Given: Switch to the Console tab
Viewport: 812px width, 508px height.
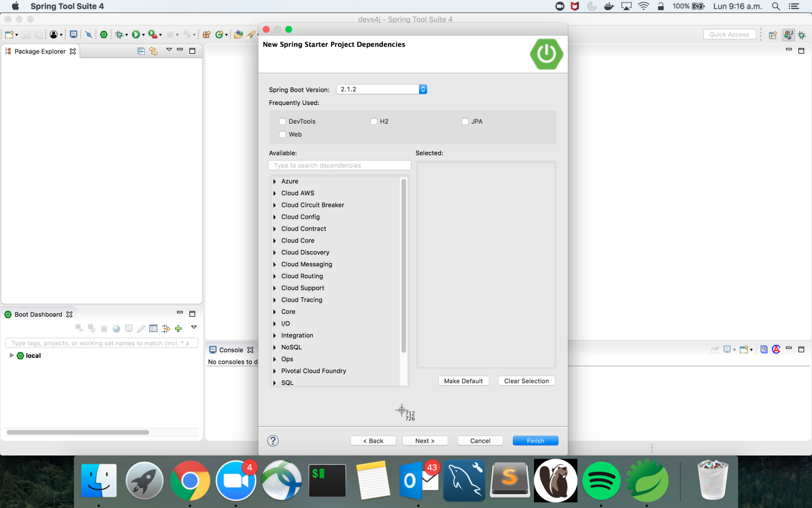Looking at the screenshot, I should tap(230, 350).
